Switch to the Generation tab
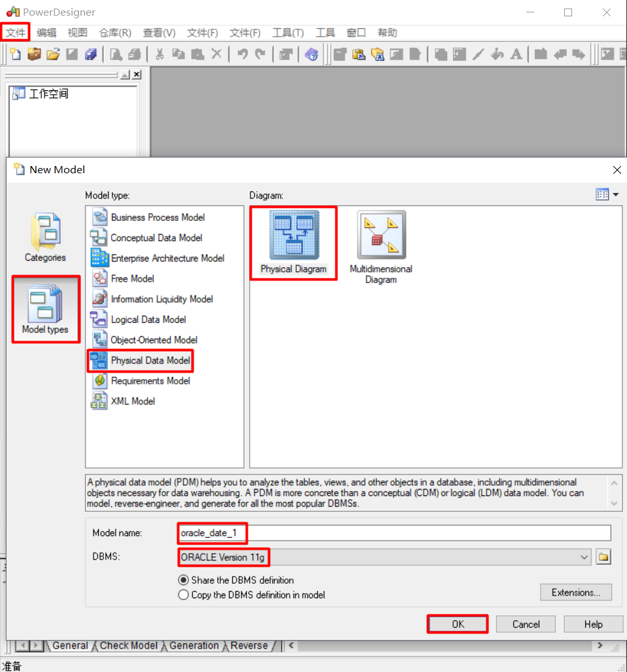Screen dimensions: 627x672 [x=194, y=645]
